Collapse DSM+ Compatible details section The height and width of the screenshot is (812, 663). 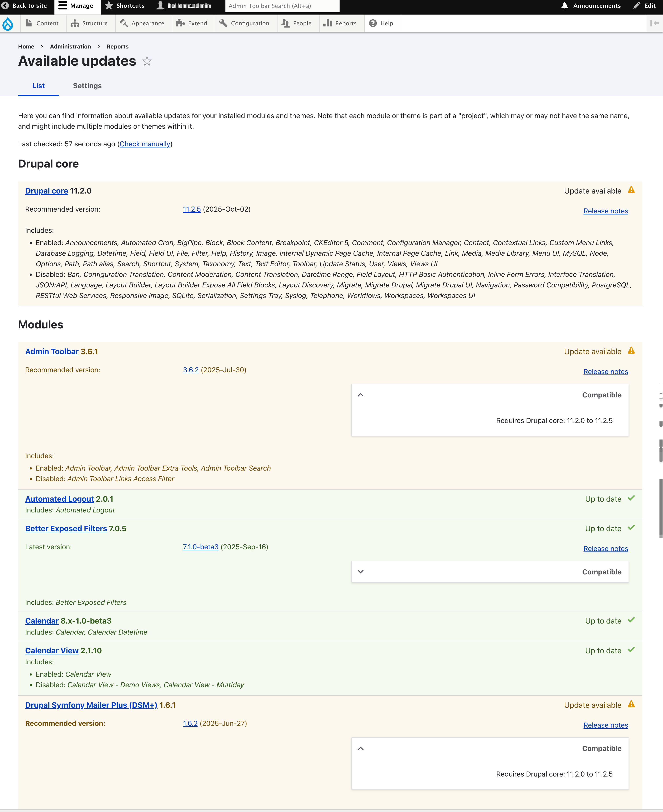[x=361, y=749]
